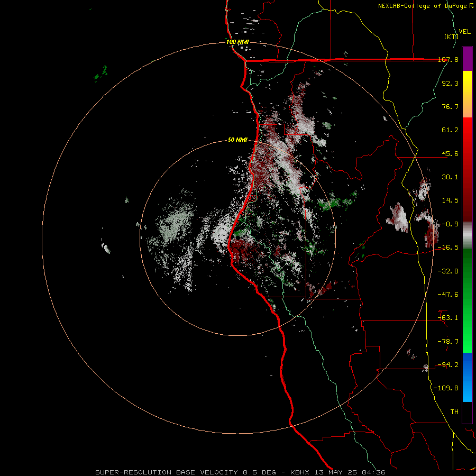
Task: Click the 50 NMI range ring label
Action: [x=237, y=140]
